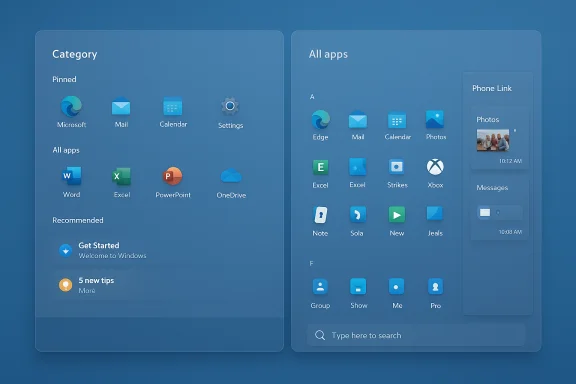Click in the Type here to search field
Viewport: 576px width, 384px height.
pos(416,335)
